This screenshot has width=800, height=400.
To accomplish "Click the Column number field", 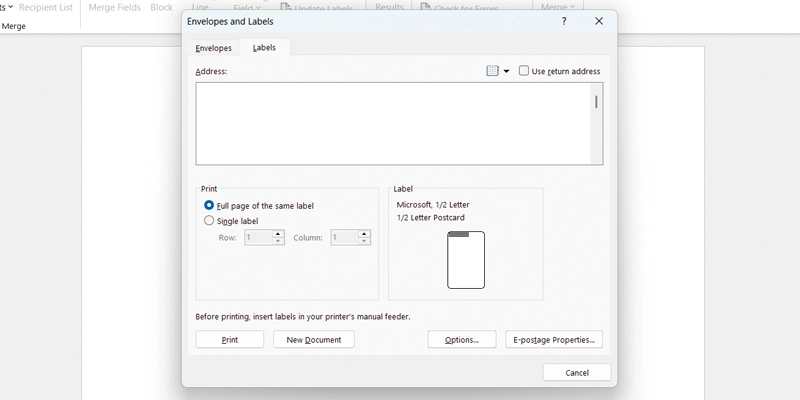I will 343,238.
